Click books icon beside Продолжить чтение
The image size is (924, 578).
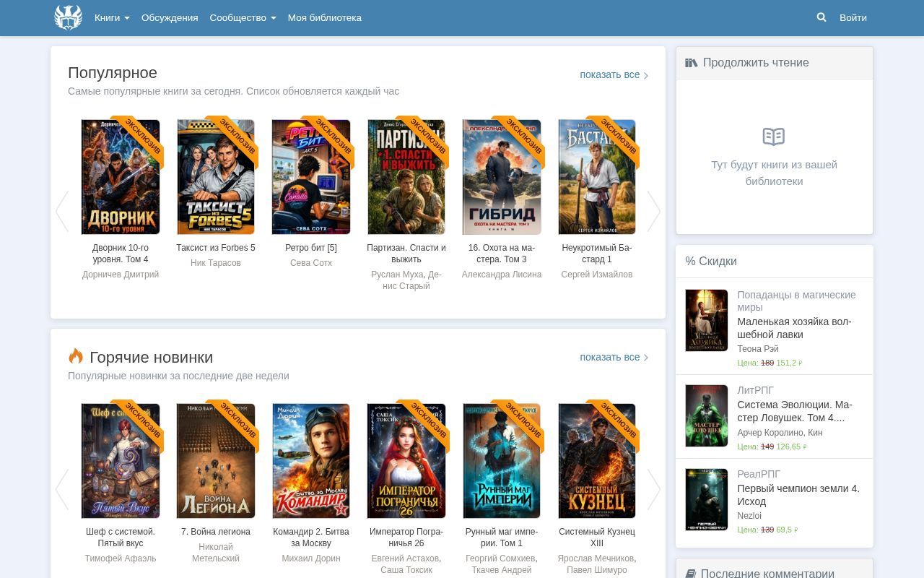click(692, 63)
